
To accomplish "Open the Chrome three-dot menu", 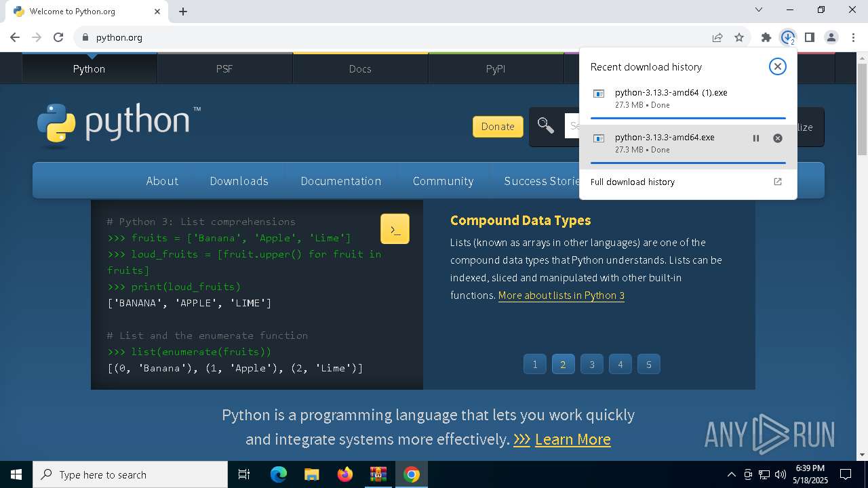I will (x=853, y=37).
